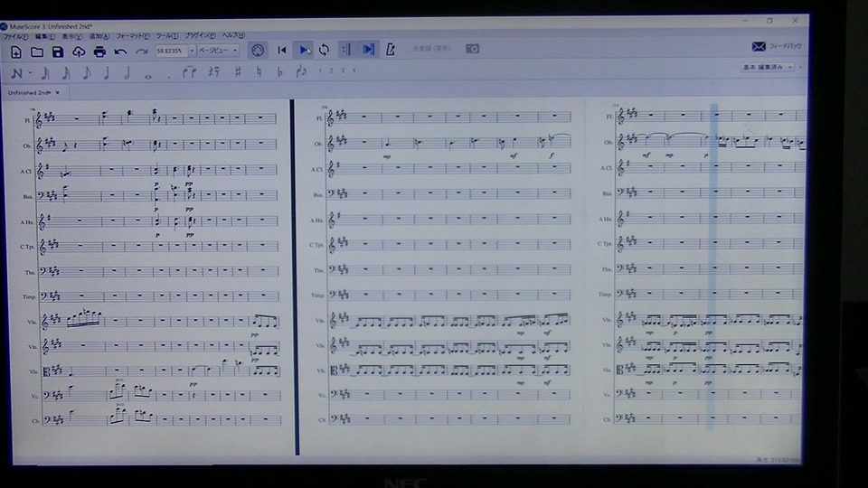Click the sharp accidental icon
Viewport: 868px width, 488px height.
238,71
